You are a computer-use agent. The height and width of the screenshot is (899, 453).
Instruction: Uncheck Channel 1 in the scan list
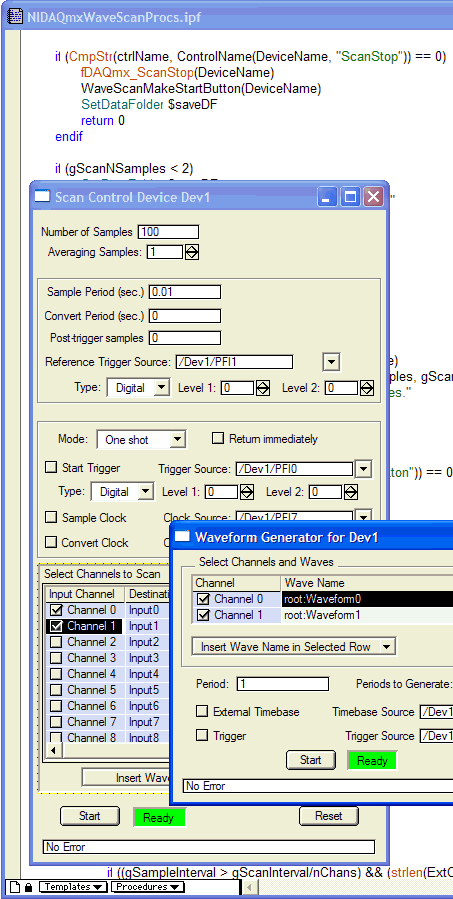(x=56, y=626)
